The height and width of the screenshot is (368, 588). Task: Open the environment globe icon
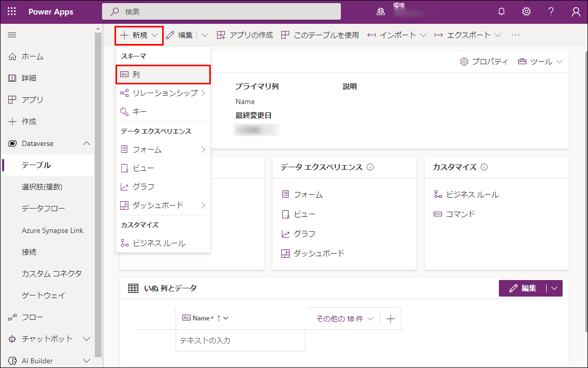coord(381,11)
